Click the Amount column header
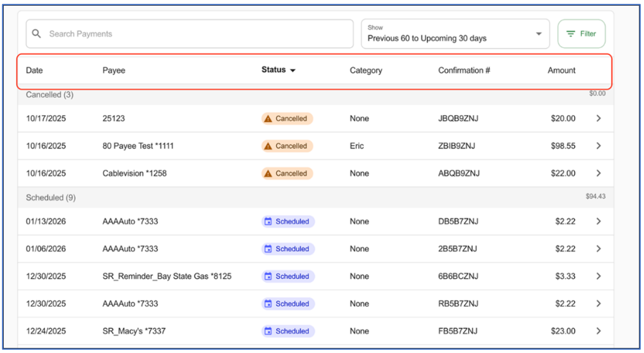 pyautogui.click(x=562, y=70)
